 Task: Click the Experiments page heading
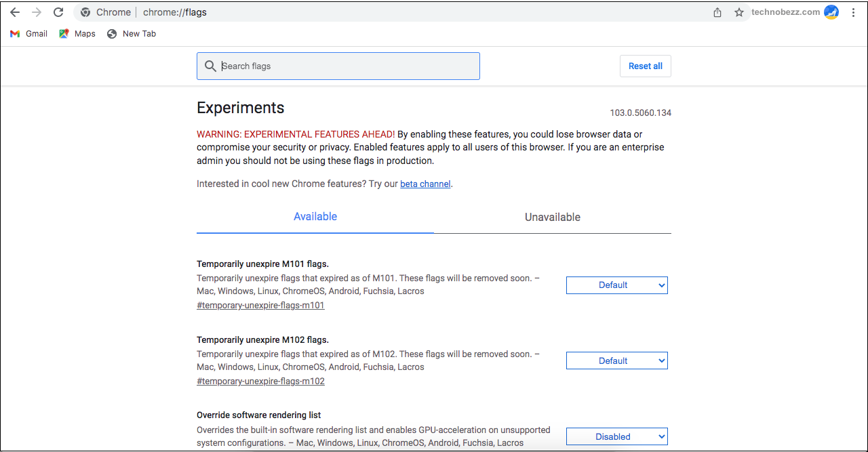coord(241,108)
